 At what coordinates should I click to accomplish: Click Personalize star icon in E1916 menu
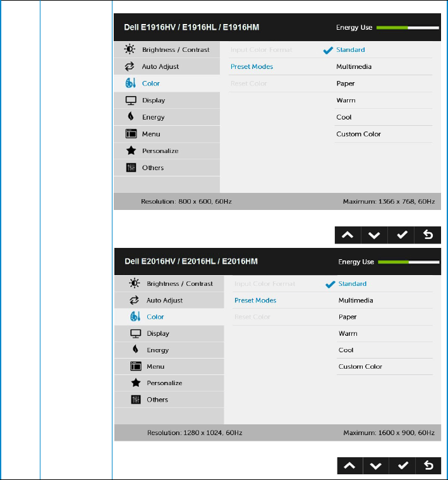(131, 151)
